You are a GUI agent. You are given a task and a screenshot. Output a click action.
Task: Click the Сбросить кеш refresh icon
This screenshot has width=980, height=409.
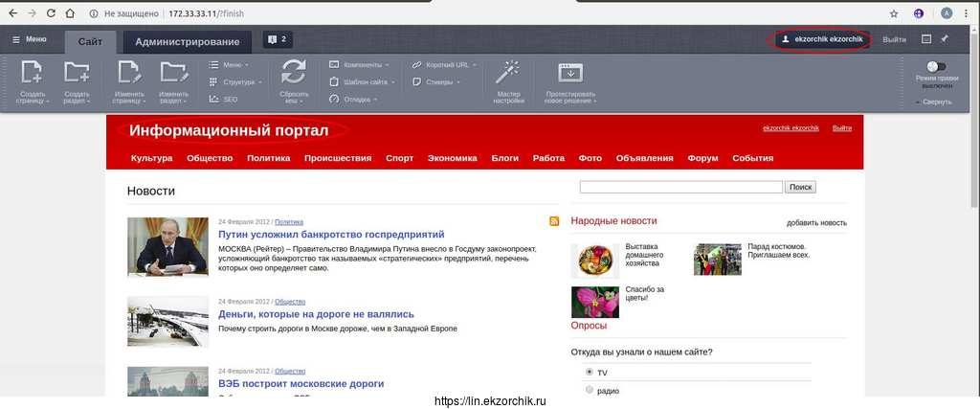294,73
